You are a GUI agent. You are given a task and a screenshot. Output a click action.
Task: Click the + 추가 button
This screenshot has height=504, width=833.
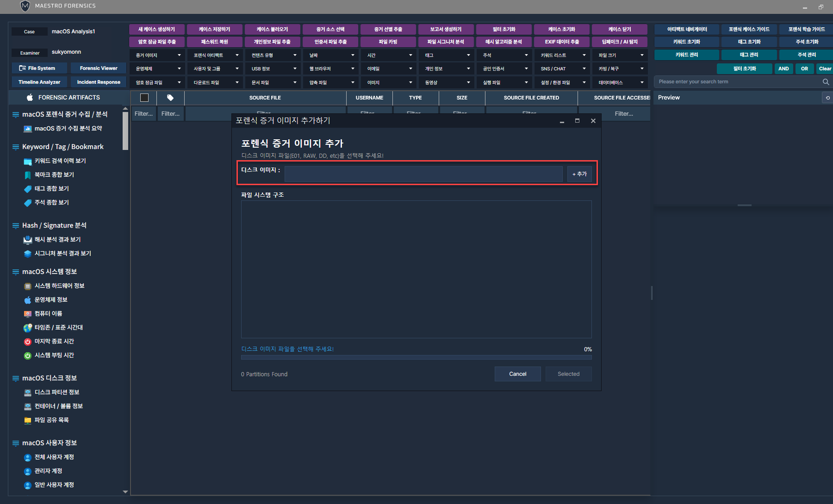click(579, 174)
